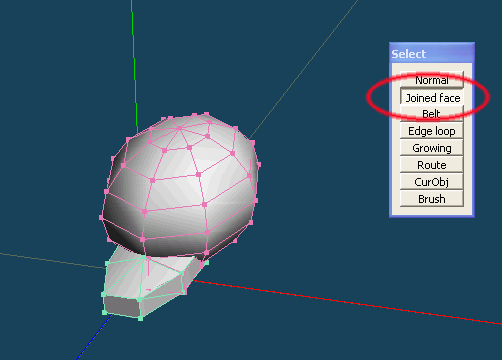Activate the Joined face selection mode
The height and width of the screenshot is (360, 502).
pyautogui.click(x=432, y=97)
